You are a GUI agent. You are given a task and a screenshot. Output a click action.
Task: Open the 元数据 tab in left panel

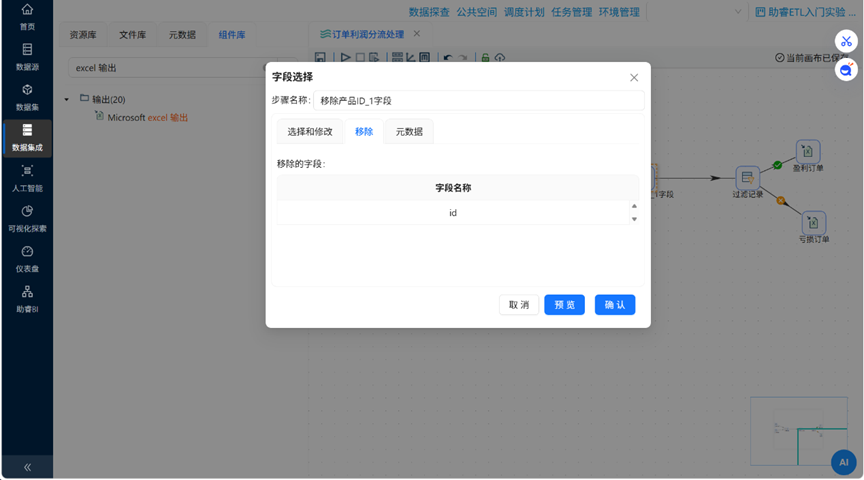coord(182,35)
